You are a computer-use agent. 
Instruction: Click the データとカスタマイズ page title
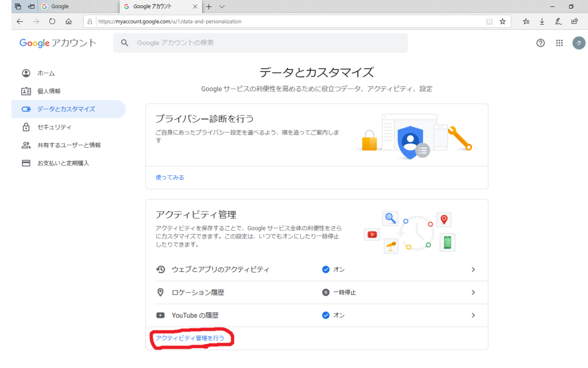click(316, 72)
